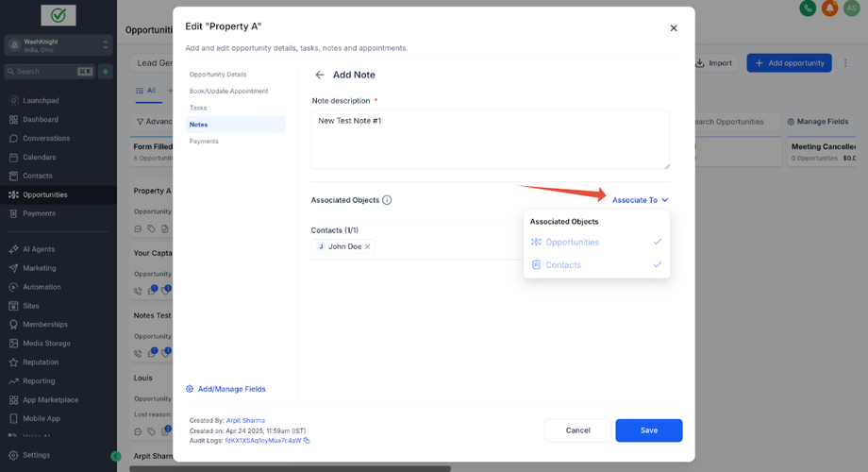The width and height of the screenshot is (868, 472).
Task: Open the Book/Update Appointment section
Action: click(x=228, y=92)
